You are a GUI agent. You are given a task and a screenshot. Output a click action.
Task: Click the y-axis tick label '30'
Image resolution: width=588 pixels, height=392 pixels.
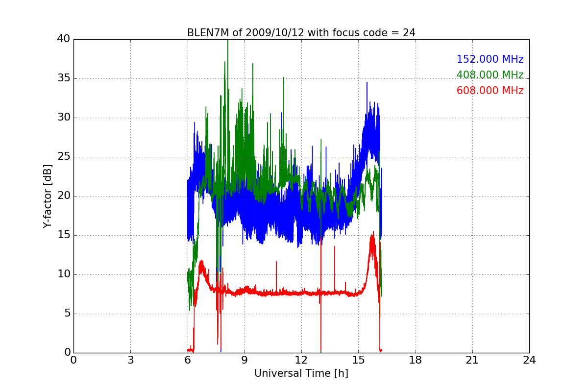[64, 118]
